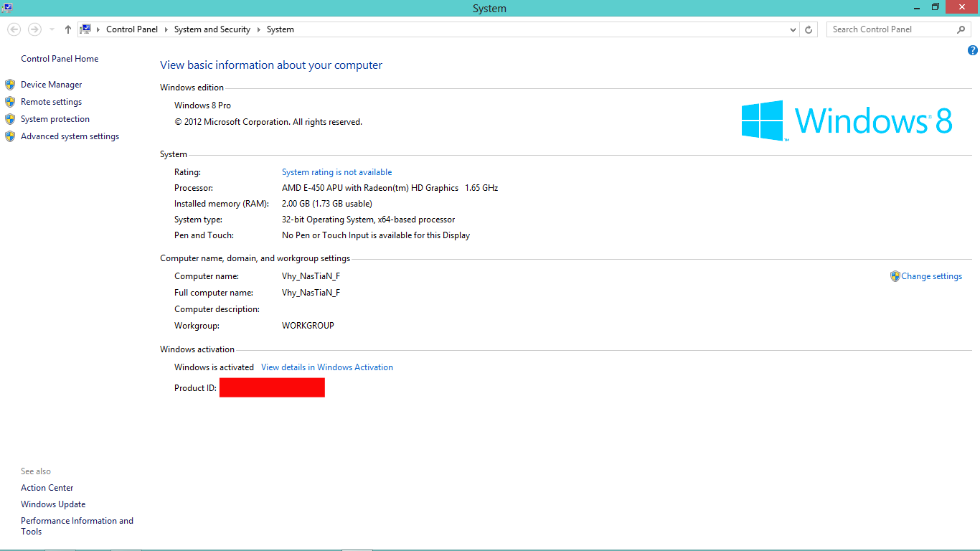Close the System window
This screenshot has height=551, width=980.
pyautogui.click(x=962, y=7)
